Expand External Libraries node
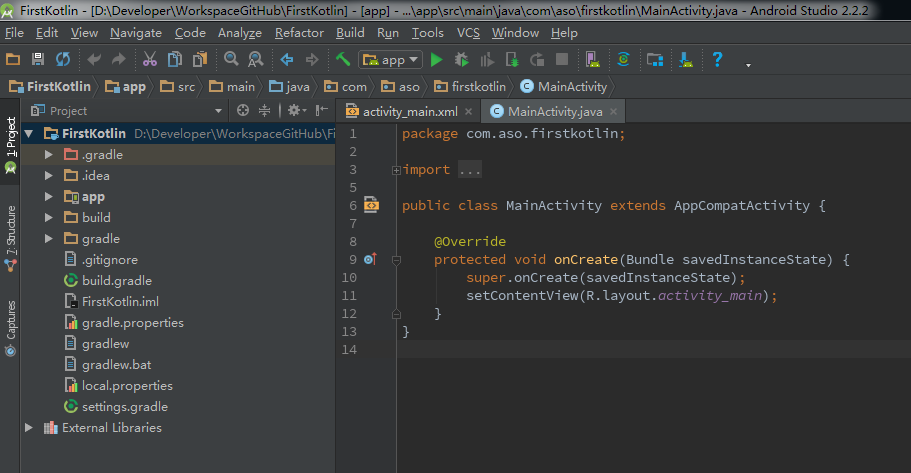Viewport: 911px width, 473px height. coord(28,428)
